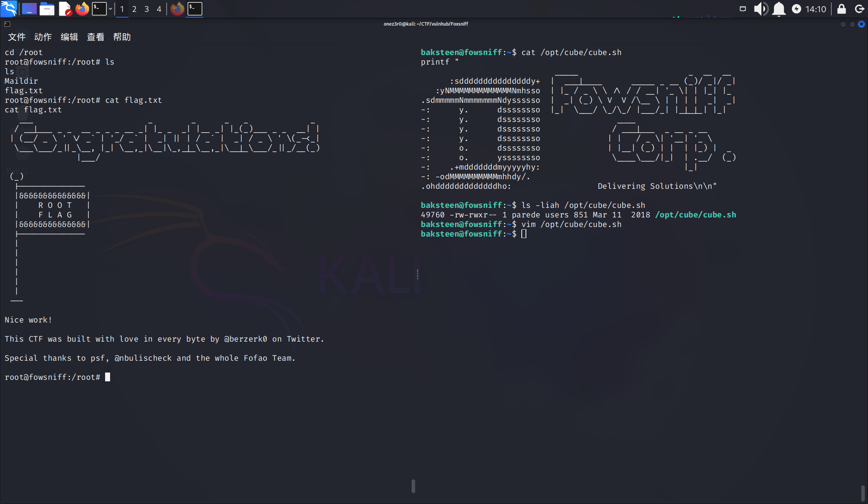Screen dimensions: 868x504
Task: Open the 文件 (File) menu
Action: coord(16,37)
